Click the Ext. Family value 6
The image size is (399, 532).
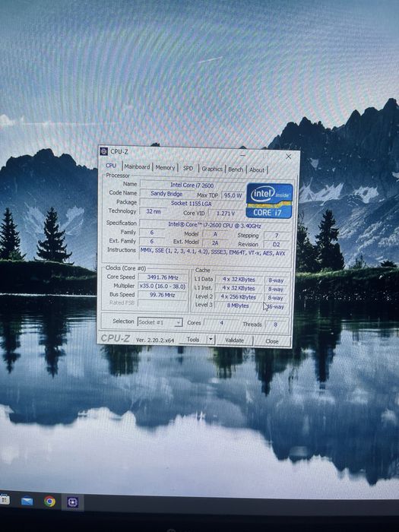(x=152, y=241)
